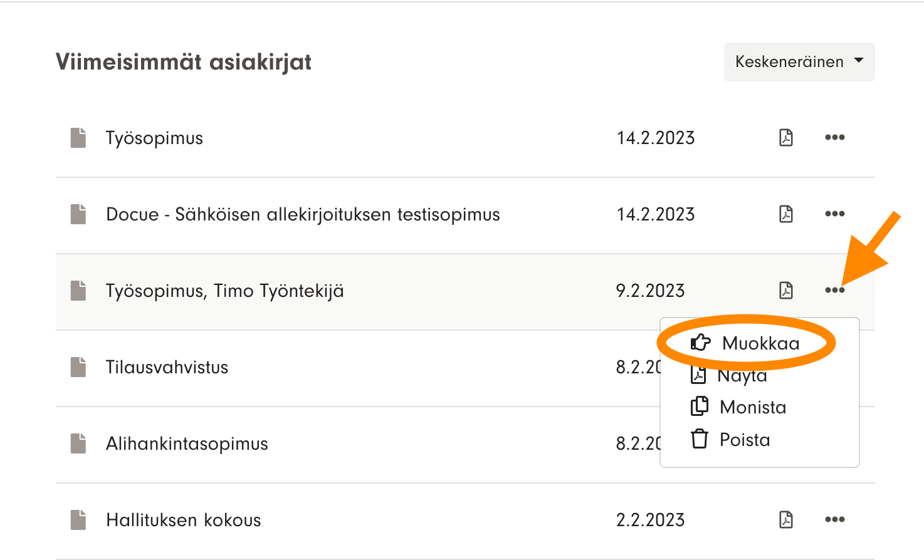This screenshot has width=924, height=560.
Task: Open PDF icon for Timo Työntekijä contract
Action: click(786, 291)
